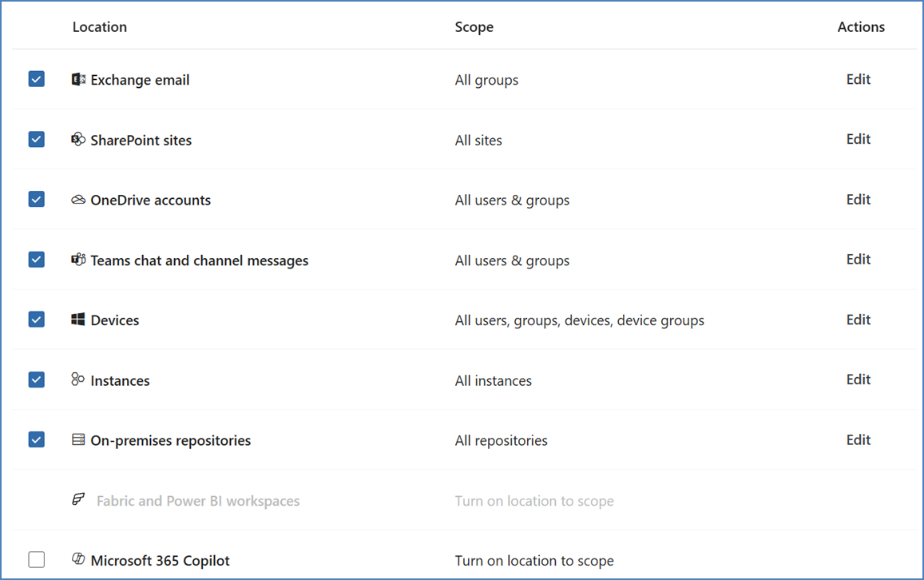924x580 pixels.
Task: Click the Windows Devices icon
Action: (78, 320)
